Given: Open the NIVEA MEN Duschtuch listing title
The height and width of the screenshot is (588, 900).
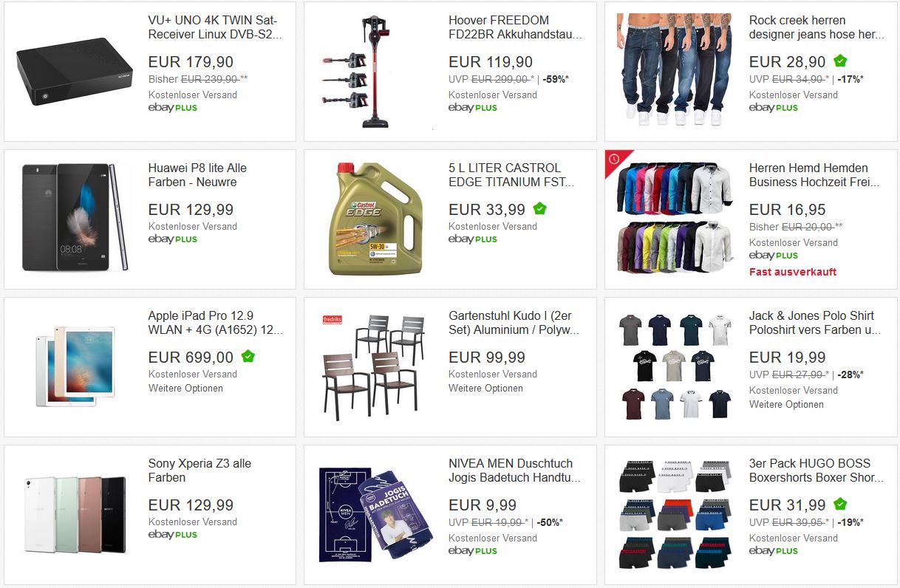Looking at the screenshot, I should 514,471.
